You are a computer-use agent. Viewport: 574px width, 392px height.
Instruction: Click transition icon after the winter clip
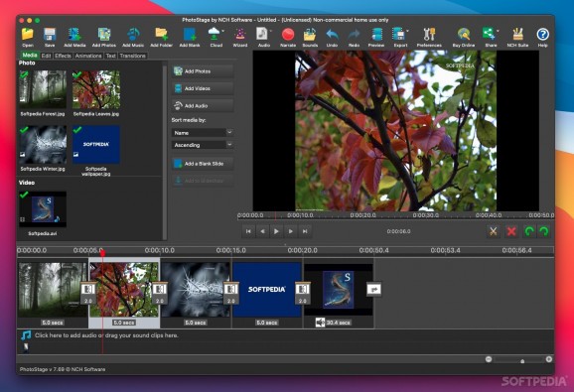pyautogui.click(x=231, y=293)
